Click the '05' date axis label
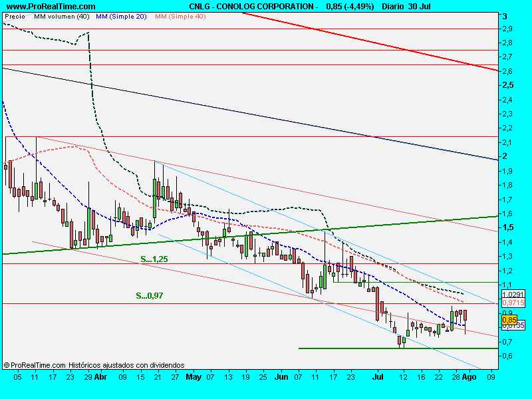Screen dimensions: 532x399 18,377
